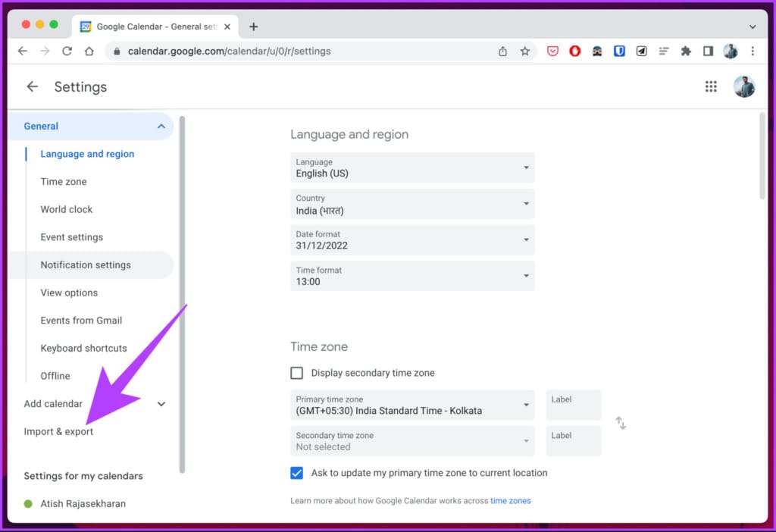Viewport: 776px width, 532px height.
Task: Select World clock in the sidebar
Action: (67, 209)
